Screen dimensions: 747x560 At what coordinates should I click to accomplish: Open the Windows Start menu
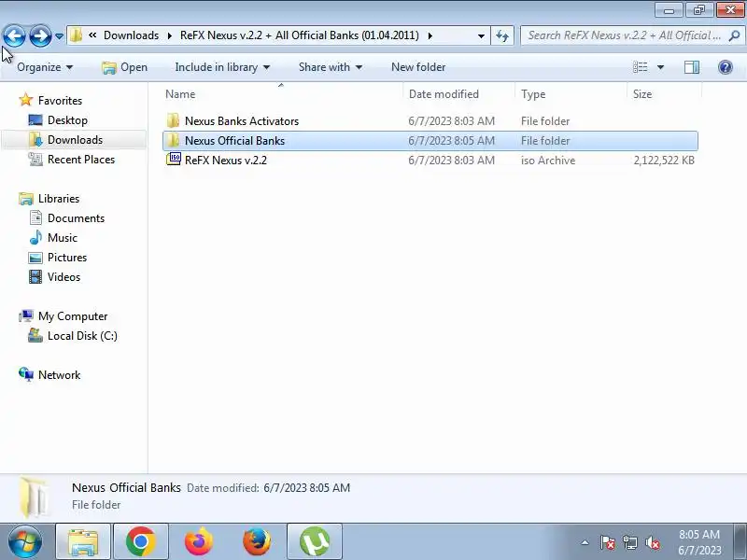[24, 541]
